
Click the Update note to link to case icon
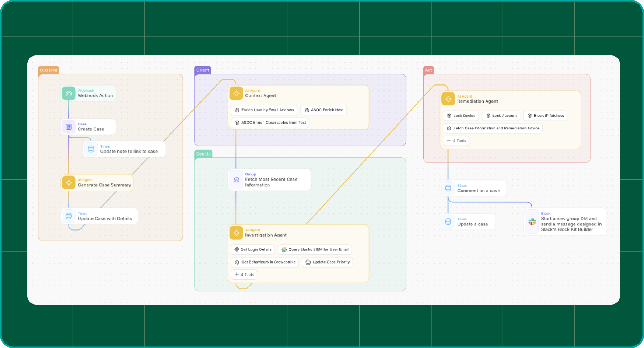[x=91, y=149]
